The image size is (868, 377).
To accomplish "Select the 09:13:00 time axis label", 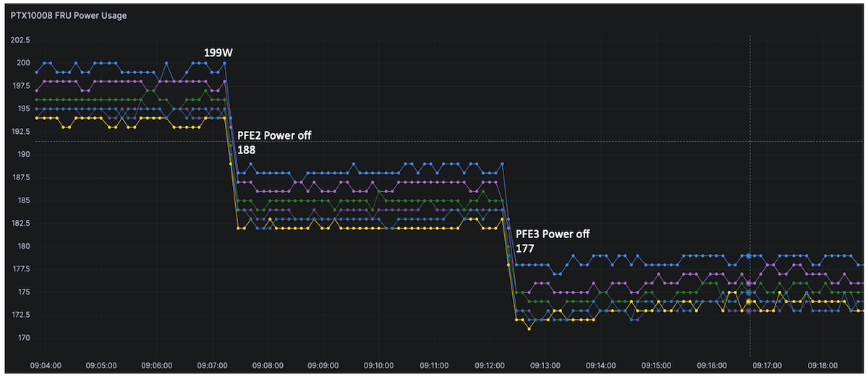I will coord(545,366).
